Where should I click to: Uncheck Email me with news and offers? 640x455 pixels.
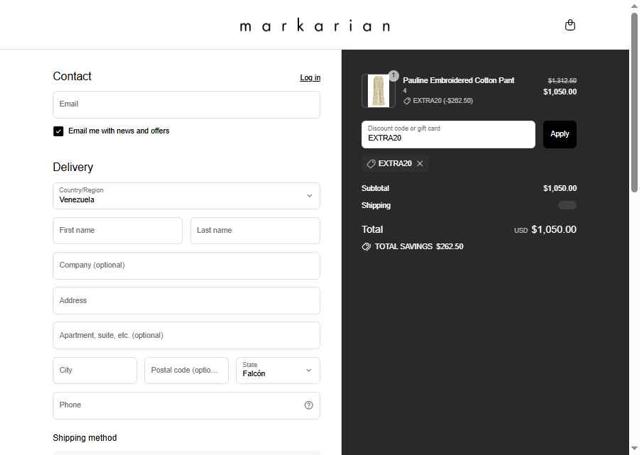point(58,131)
